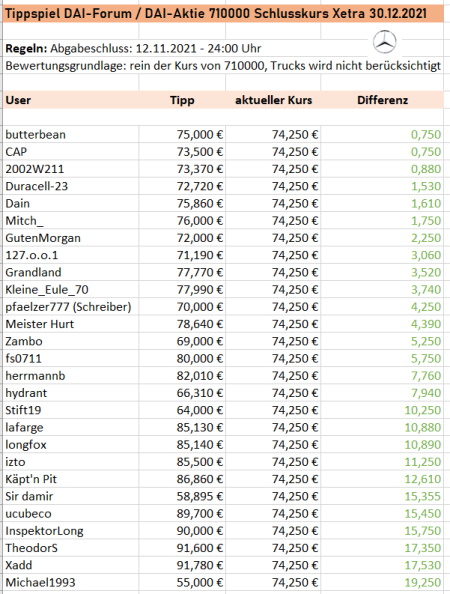Select Meister Hurt difference 4,390
The image size is (450, 594).
[x=426, y=324]
